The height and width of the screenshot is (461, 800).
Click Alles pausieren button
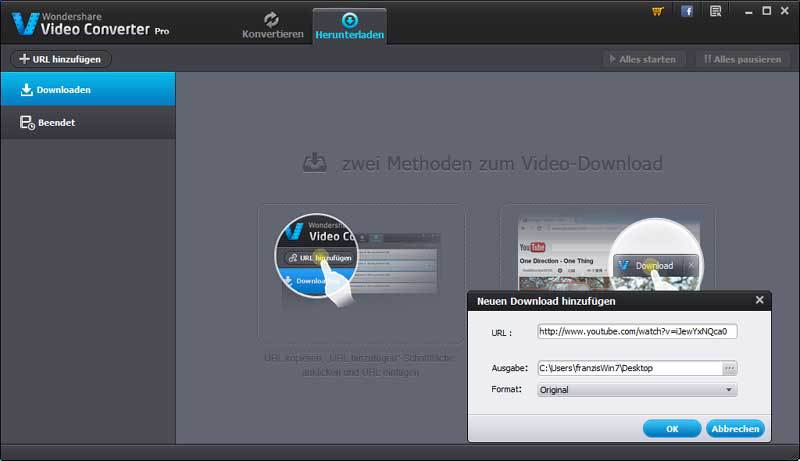(x=742, y=59)
